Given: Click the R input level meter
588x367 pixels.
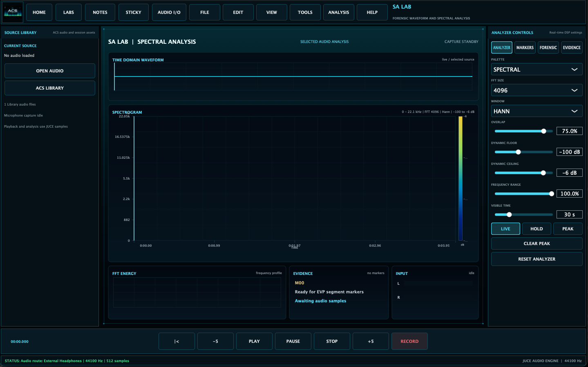Looking at the screenshot, I should (x=438, y=297).
